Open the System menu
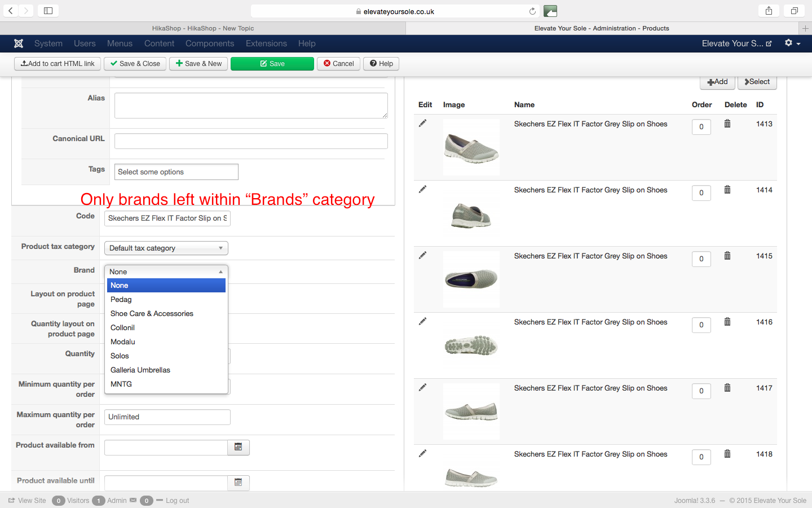This screenshot has height=508, width=812. coord(48,43)
